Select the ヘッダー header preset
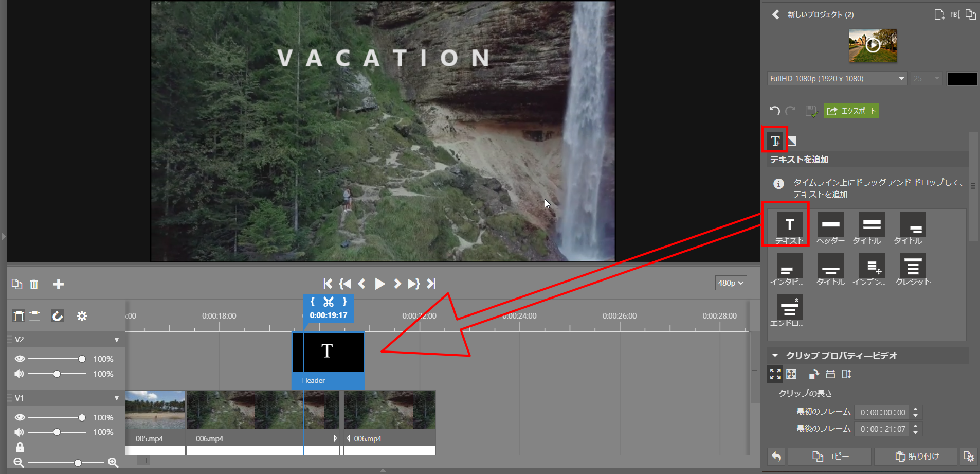 830,228
